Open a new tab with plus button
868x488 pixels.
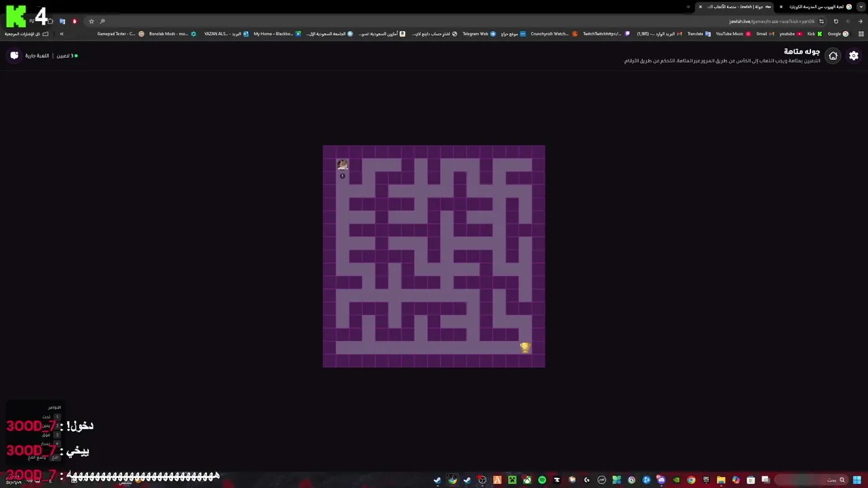[x=688, y=7]
